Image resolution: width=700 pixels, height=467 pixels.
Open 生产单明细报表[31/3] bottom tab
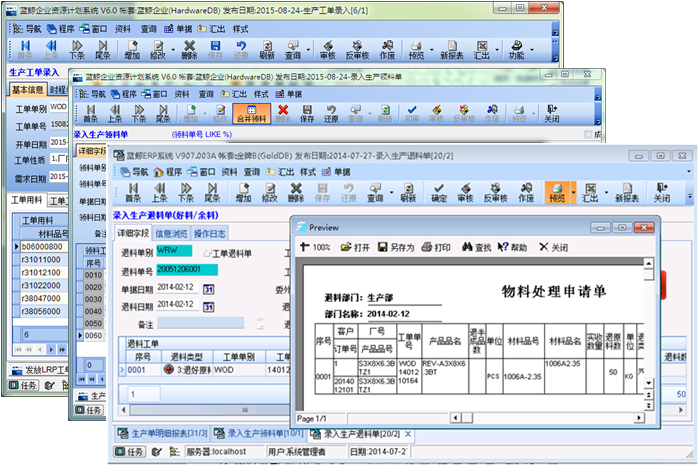point(163,434)
